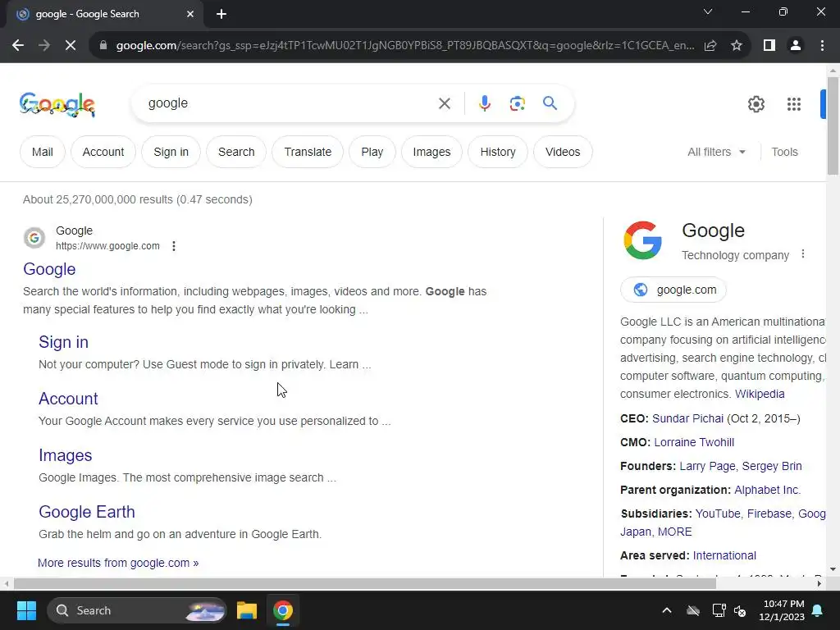Viewport: 840px width, 630px height.
Task: Open the Google result title link
Action: 49,269
